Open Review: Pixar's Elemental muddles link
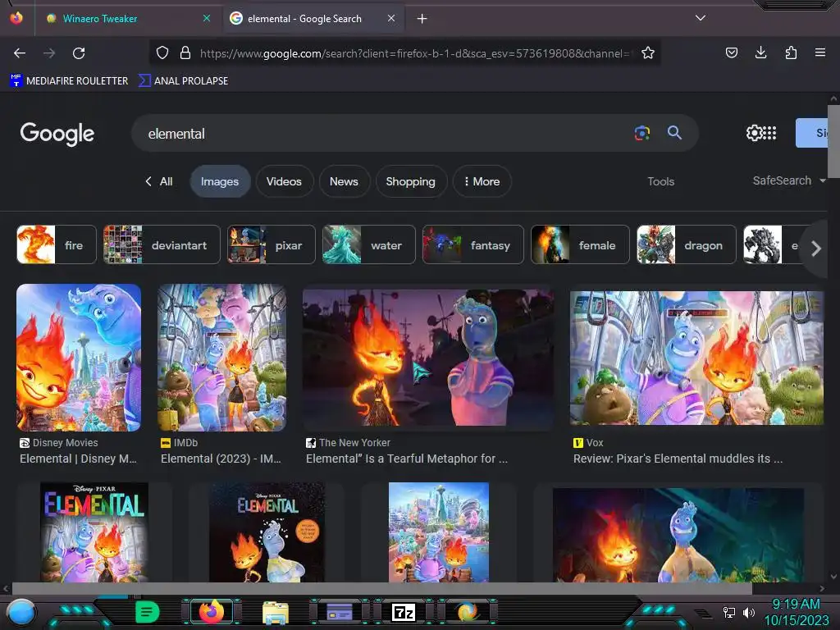Viewport: 840px width, 630px height. click(x=678, y=459)
